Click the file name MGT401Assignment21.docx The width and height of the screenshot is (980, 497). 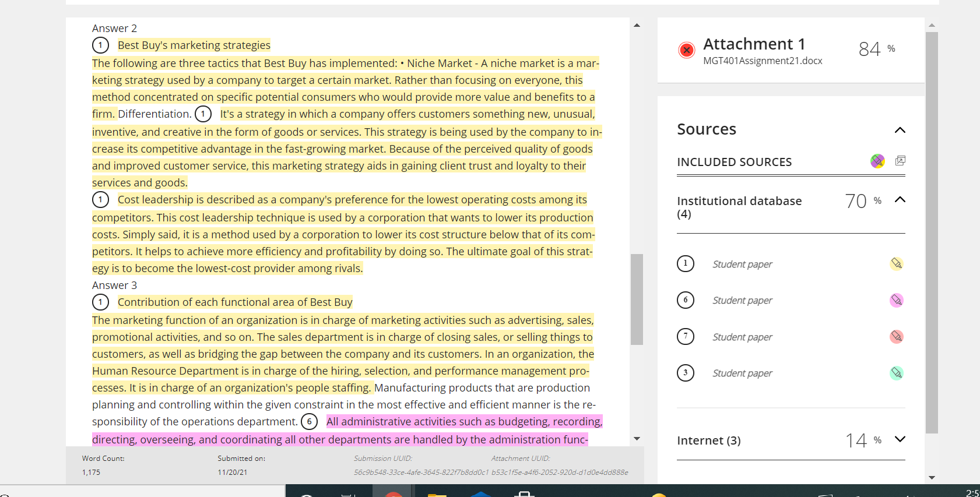763,61
